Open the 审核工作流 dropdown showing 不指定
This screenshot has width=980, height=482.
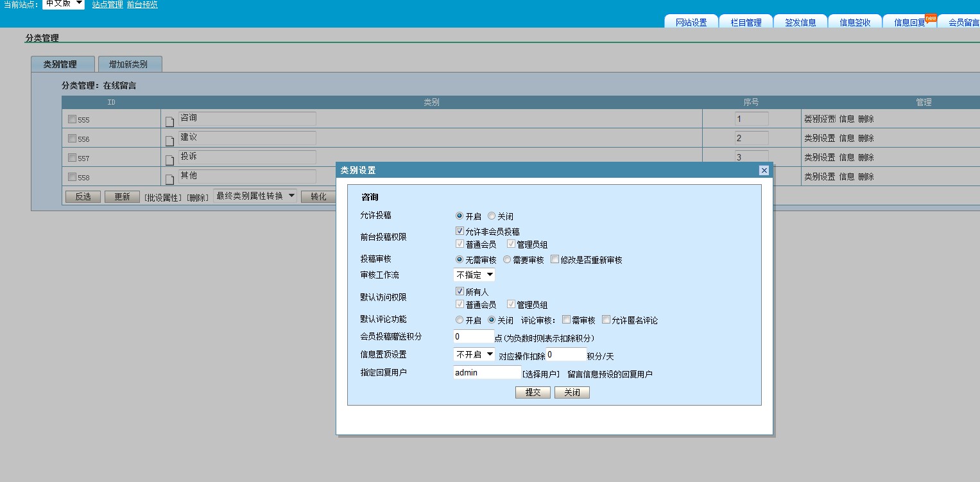coord(474,275)
